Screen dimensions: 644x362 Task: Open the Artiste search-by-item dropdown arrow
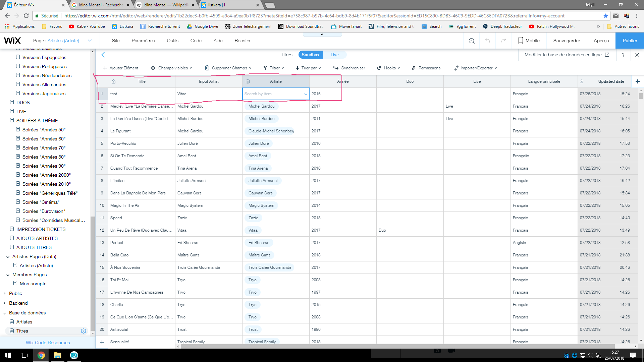[305, 94]
